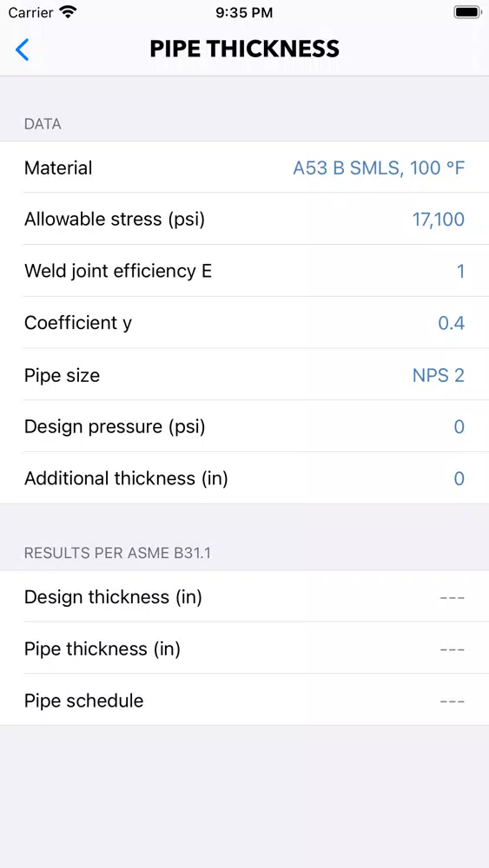Edit the Additional thickness (in) value
The height and width of the screenshot is (868, 489).
pyautogui.click(x=459, y=478)
